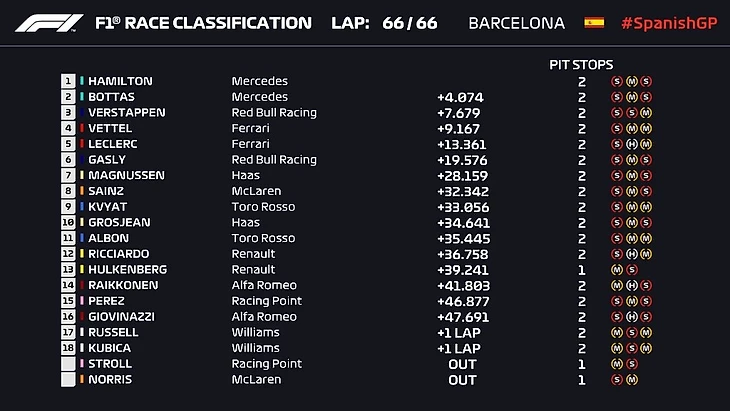Screen dimensions: 730x411
Task: Click Gasly's +19.576 gap time
Action: coord(462,160)
